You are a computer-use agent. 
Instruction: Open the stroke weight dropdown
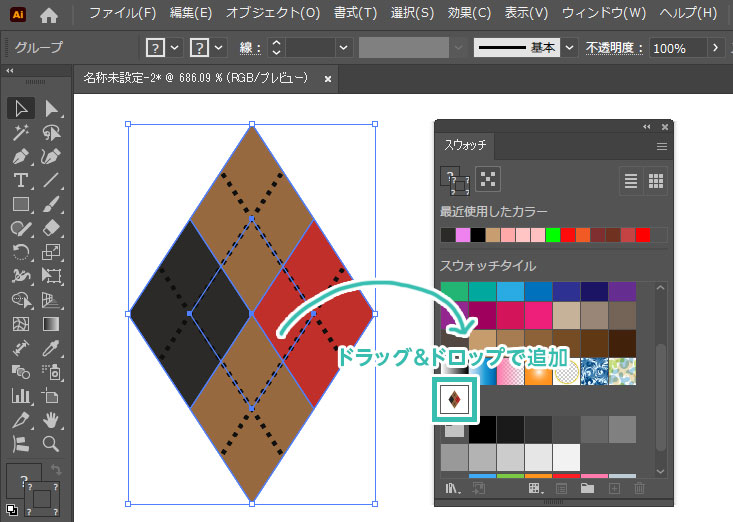[344, 47]
